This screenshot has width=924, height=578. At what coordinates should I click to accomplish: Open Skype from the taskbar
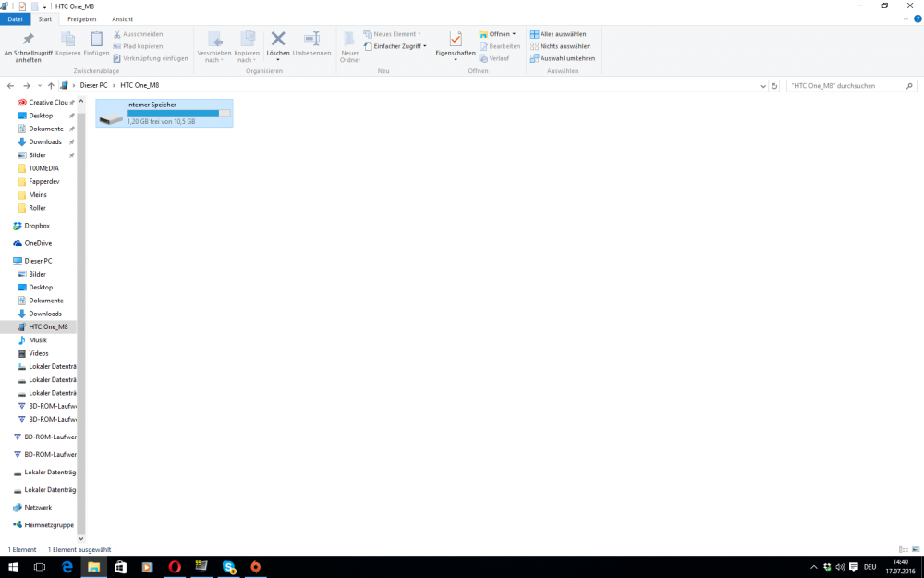pyautogui.click(x=228, y=567)
